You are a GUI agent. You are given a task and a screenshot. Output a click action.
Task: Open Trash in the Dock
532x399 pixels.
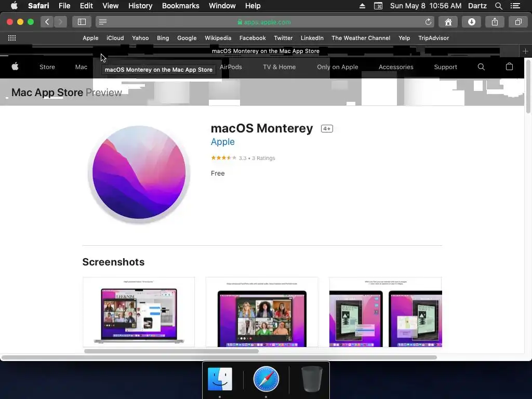click(312, 379)
